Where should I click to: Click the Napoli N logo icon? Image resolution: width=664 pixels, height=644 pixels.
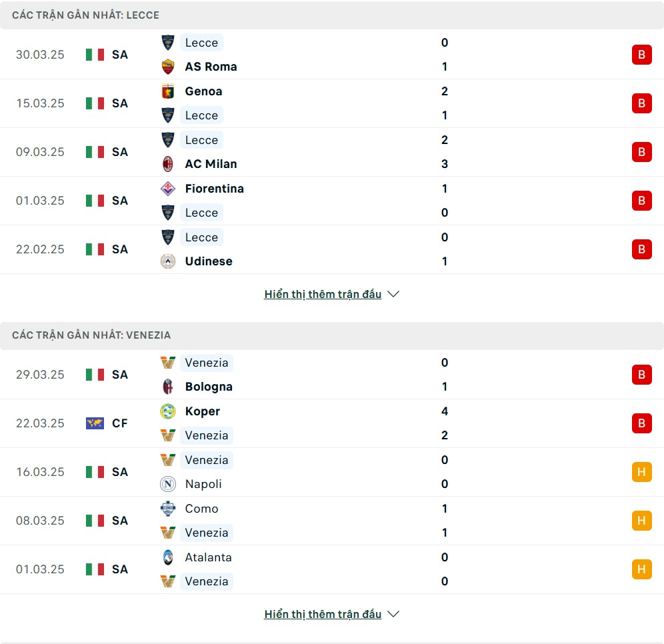click(168, 484)
